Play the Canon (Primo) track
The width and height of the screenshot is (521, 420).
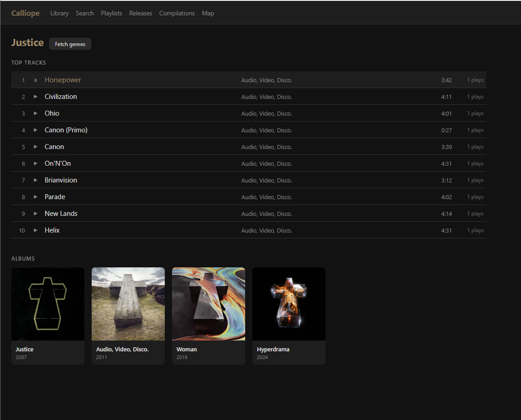pyautogui.click(x=36, y=130)
